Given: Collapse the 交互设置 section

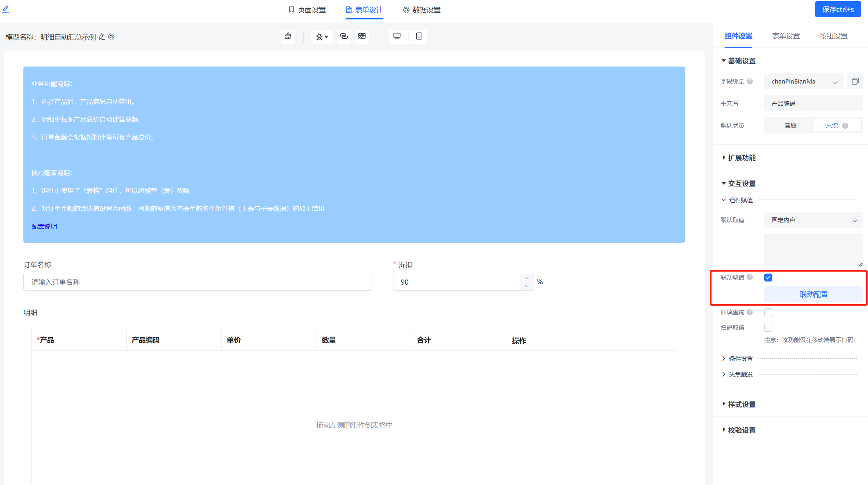Looking at the screenshot, I should (738, 184).
